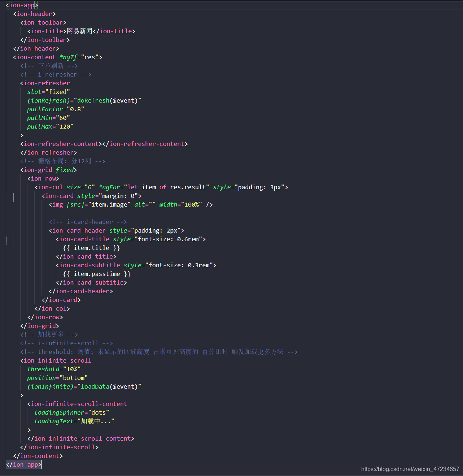Click the i-refresher comment

point(56,74)
